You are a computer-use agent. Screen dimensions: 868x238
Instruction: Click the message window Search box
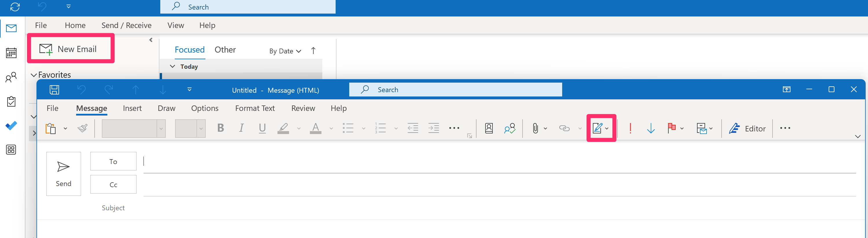[x=456, y=90]
